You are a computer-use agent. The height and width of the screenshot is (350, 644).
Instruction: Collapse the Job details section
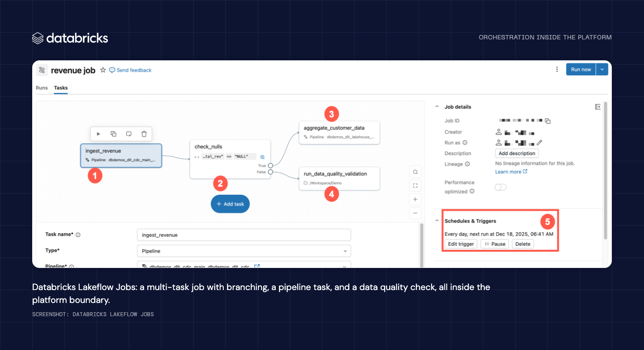pyautogui.click(x=437, y=107)
